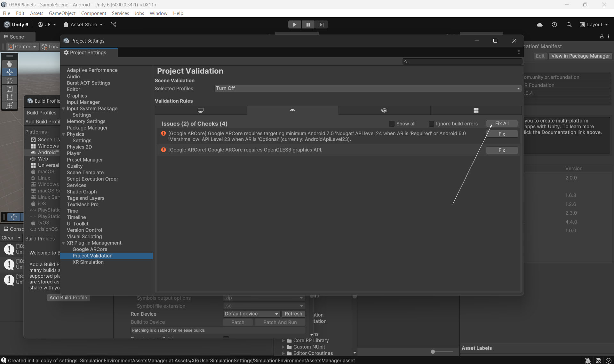Click the Fix All button

click(x=501, y=123)
